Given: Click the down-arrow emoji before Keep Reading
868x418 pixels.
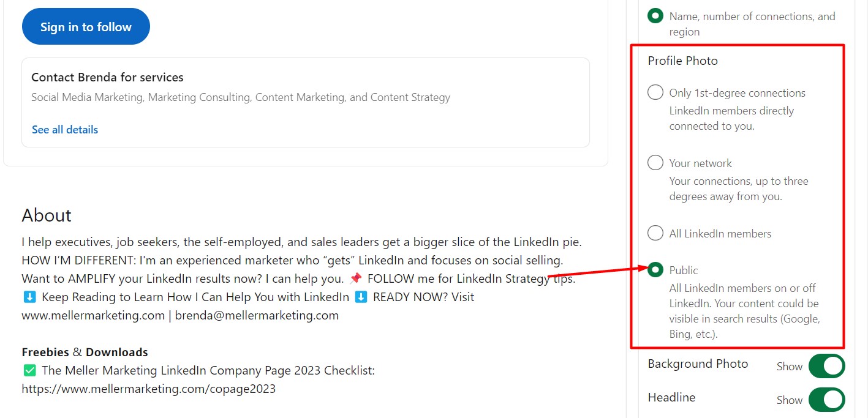Looking at the screenshot, I should [x=29, y=297].
